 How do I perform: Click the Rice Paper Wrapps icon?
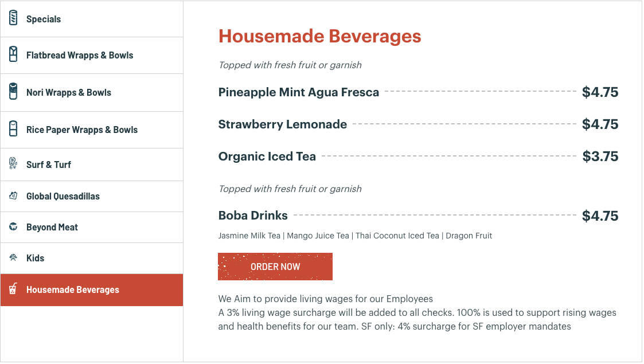[13, 129]
